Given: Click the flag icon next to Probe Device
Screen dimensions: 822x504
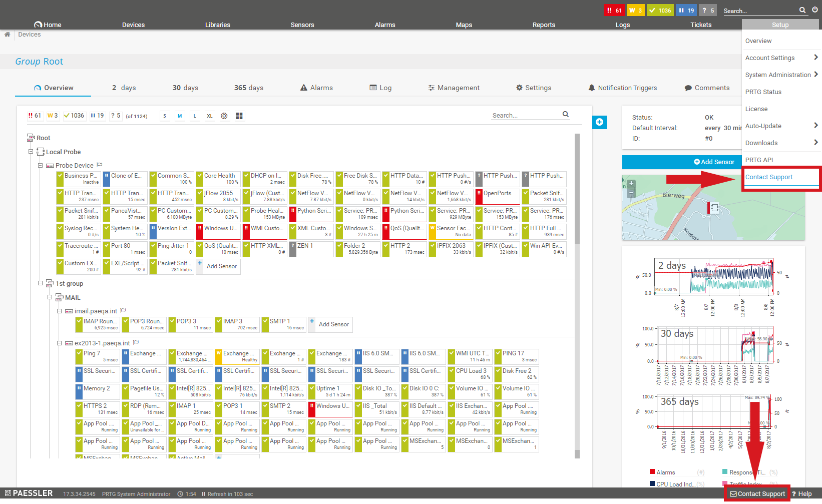Looking at the screenshot, I should coord(100,165).
